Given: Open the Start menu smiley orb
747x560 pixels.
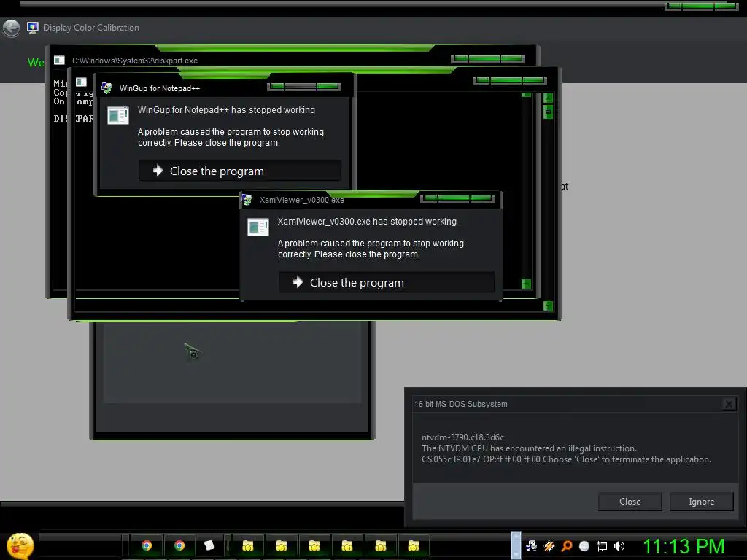Looking at the screenshot, I should pos(20,546).
